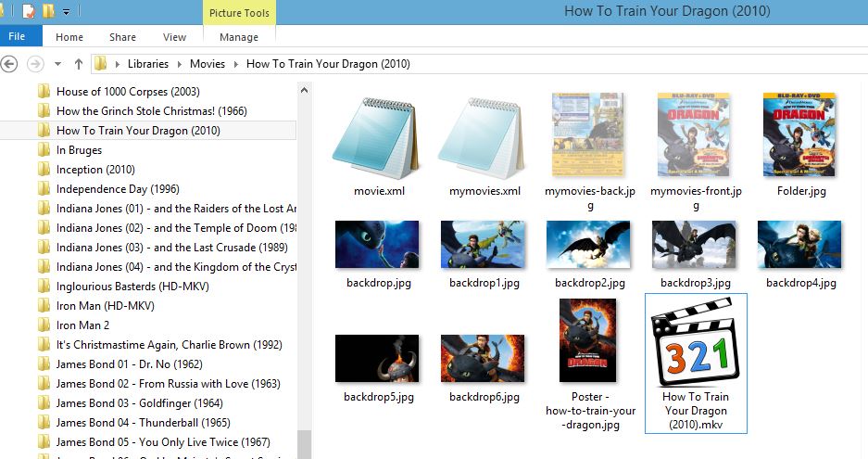Screen dimensions: 868x459
Task: Select the mymovies-front.jpg thumbnail
Action: tap(694, 134)
